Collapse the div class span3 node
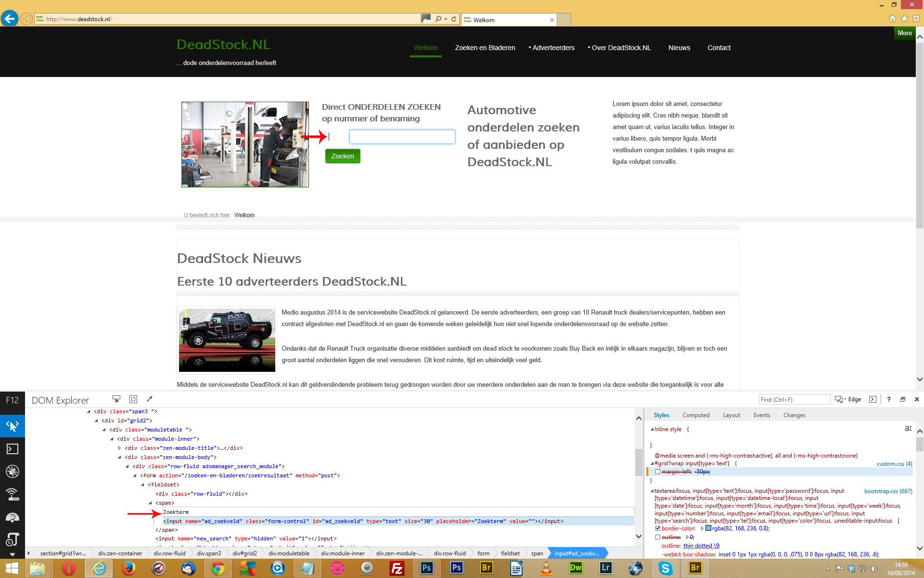This screenshot has width=924, height=578. tap(89, 412)
